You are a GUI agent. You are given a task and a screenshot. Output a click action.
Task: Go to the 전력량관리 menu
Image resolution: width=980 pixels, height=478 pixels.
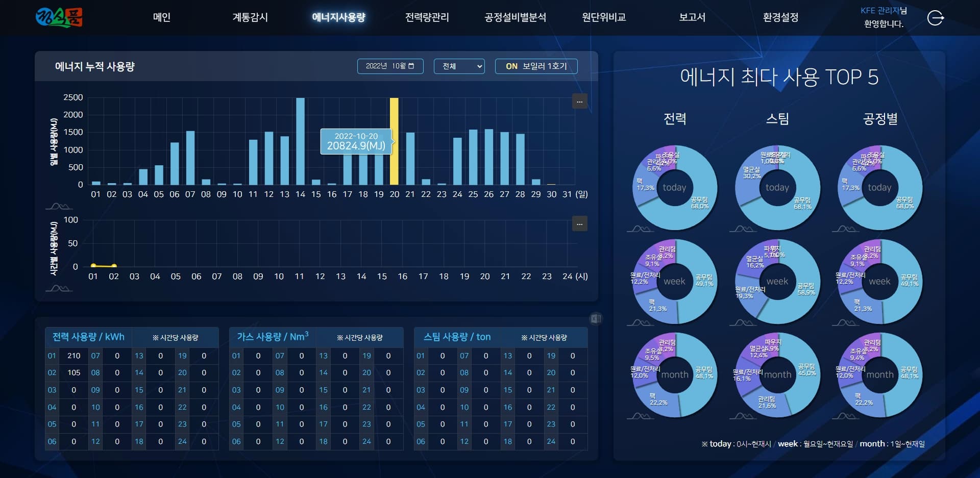coord(427,17)
